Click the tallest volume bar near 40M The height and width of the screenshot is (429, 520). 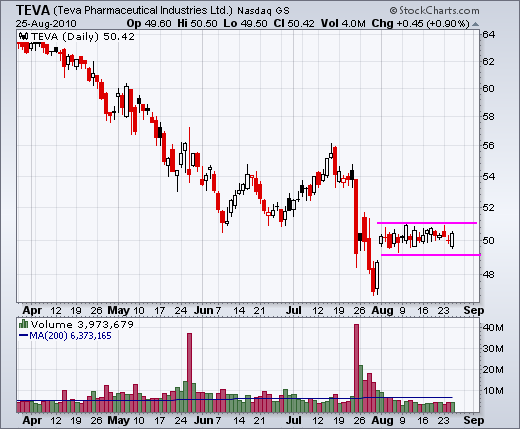[356, 368]
